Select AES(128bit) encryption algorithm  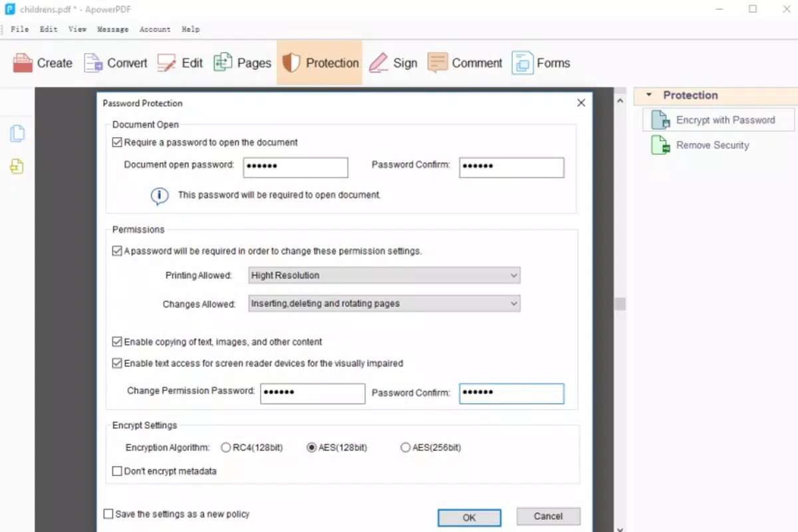click(x=311, y=448)
